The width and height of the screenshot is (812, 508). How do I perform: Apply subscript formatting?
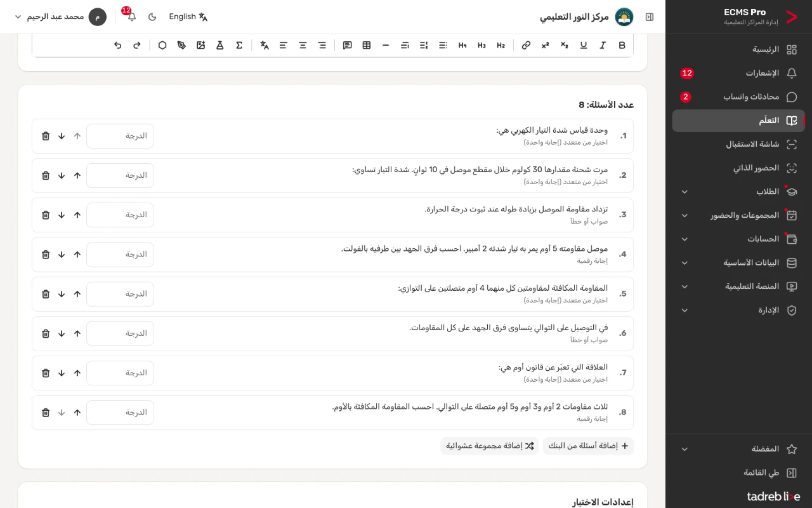[x=565, y=45]
